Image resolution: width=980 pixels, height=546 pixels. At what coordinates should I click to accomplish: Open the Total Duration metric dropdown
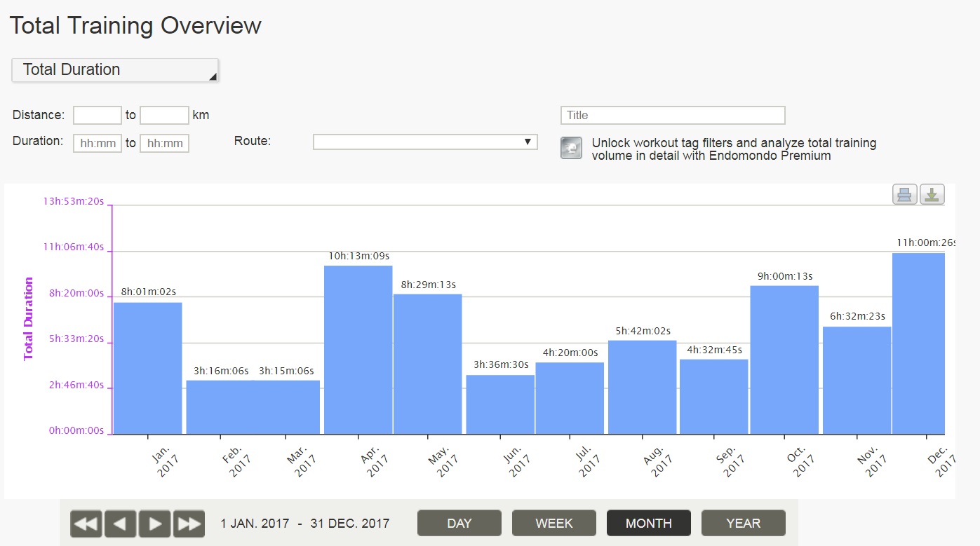click(115, 70)
